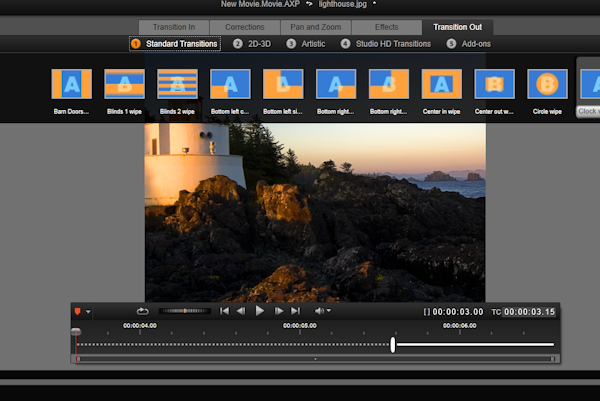Viewport: 600px width, 401px height.
Task: Jump to the end of the clip
Action: pos(295,311)
